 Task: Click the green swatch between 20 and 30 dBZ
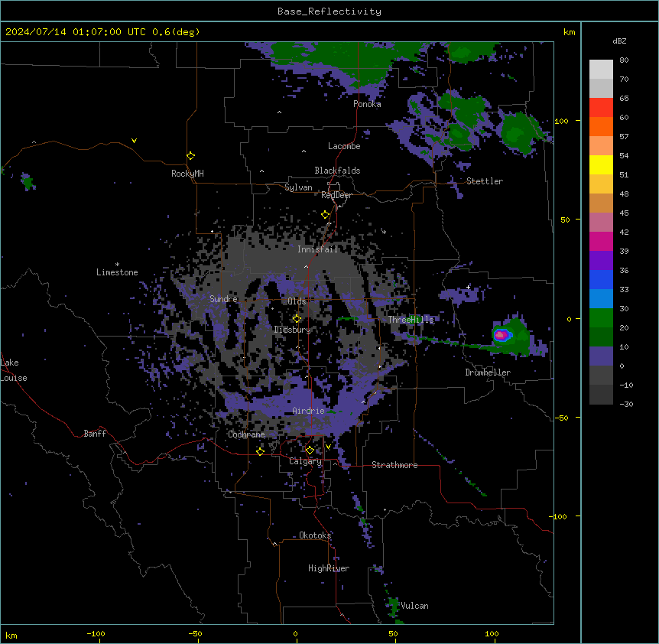pyautogui.click(x=601, y=318)
